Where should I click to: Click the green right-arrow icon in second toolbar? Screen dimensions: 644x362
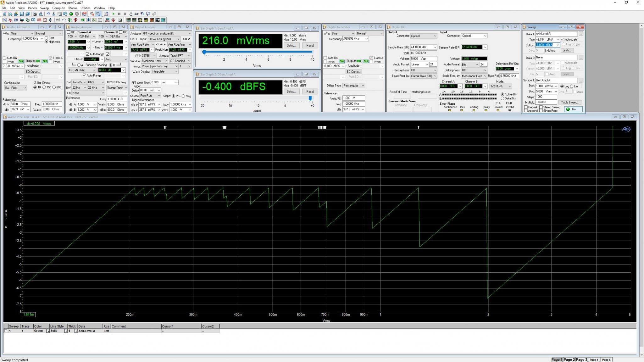coord(83,20)
